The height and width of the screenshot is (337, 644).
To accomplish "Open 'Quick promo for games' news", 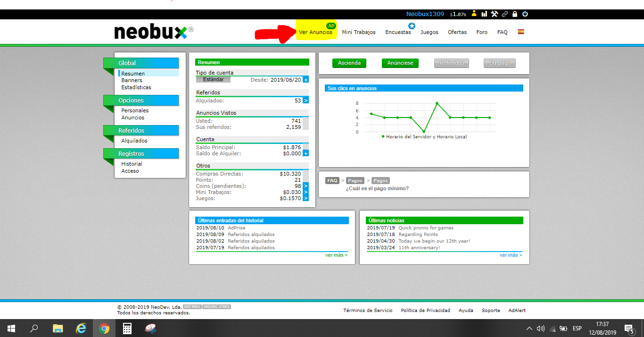I will click(426, 227).
